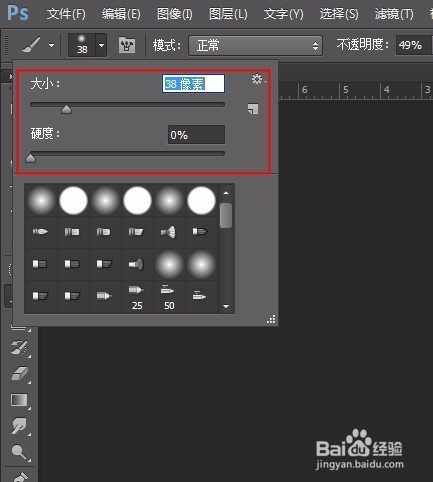Select the brush preset labeled 25
This screenshot has height=482, width=433.
coord(137,297)
